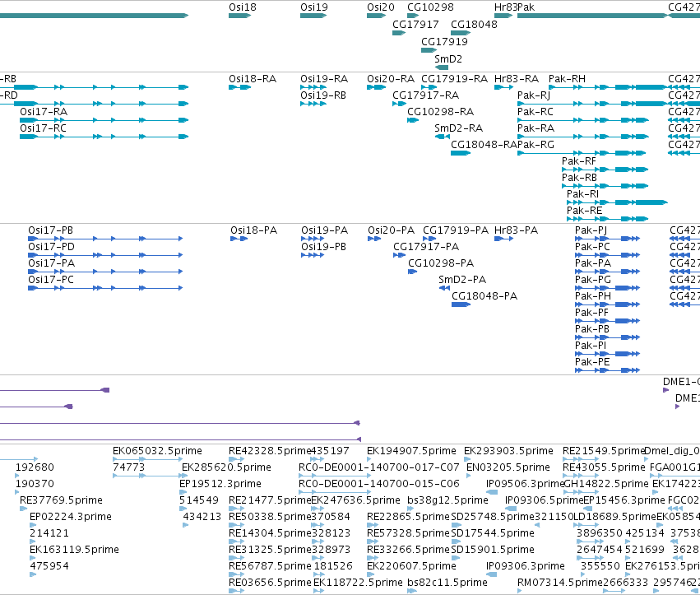
Task: Select the Pak-RH transcript
Action: click(608, 87)
